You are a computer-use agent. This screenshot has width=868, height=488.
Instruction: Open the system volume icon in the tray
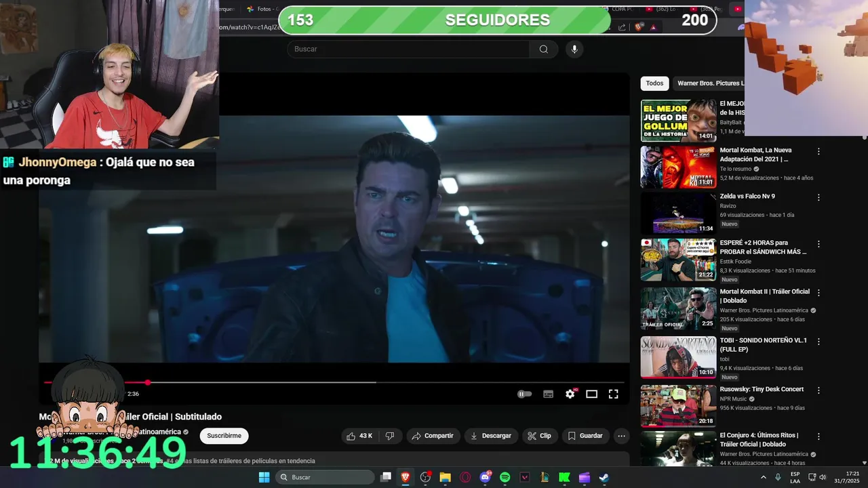[823, 477]
